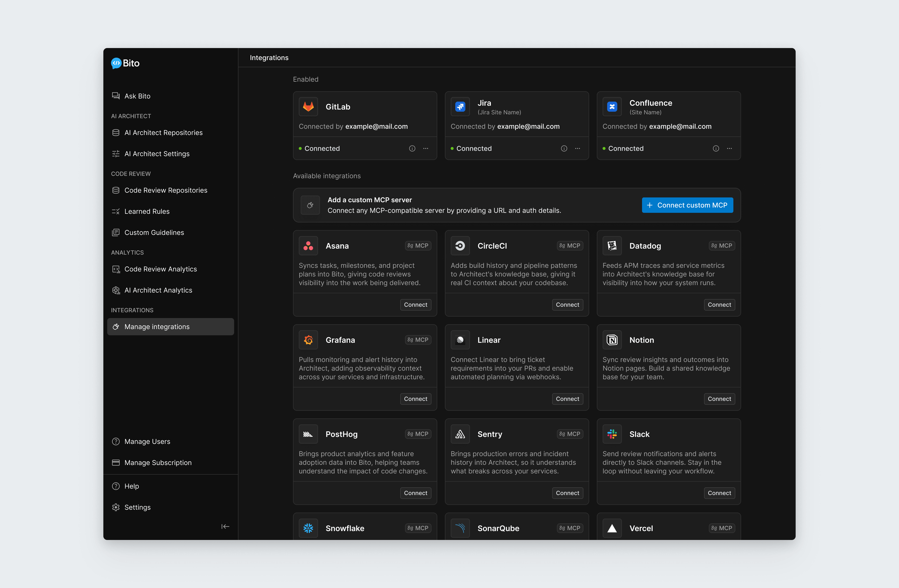Show info for Jira connection

(564, 149)
